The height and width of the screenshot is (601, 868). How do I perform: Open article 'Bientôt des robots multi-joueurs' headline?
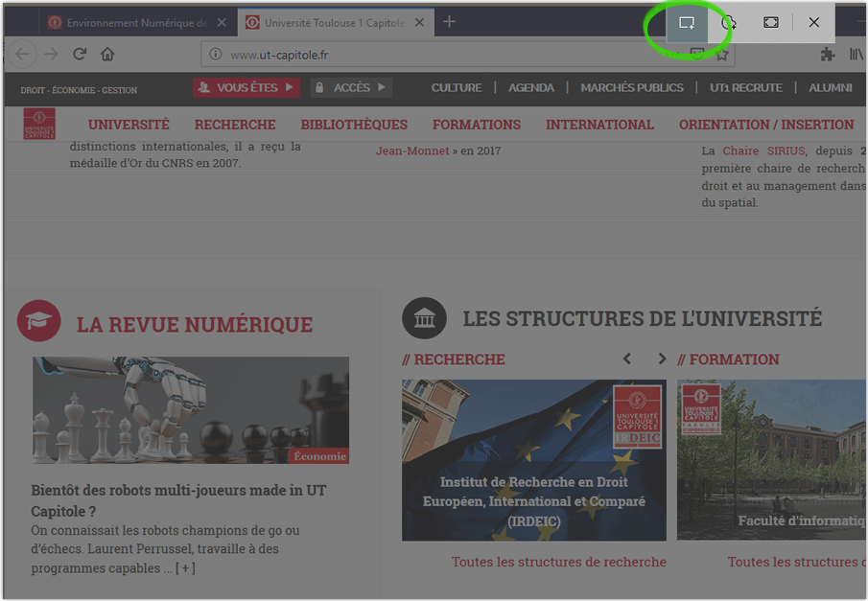point(178,500)
